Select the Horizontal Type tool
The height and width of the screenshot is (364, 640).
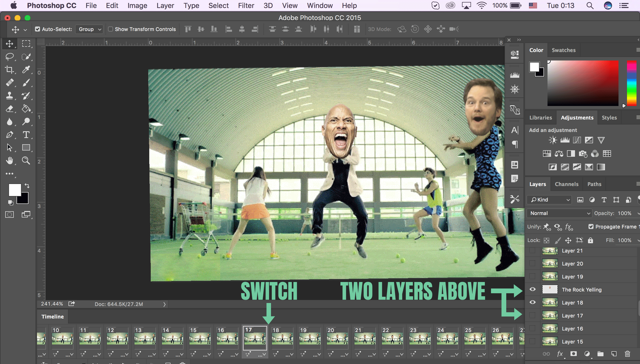(26, 135)
